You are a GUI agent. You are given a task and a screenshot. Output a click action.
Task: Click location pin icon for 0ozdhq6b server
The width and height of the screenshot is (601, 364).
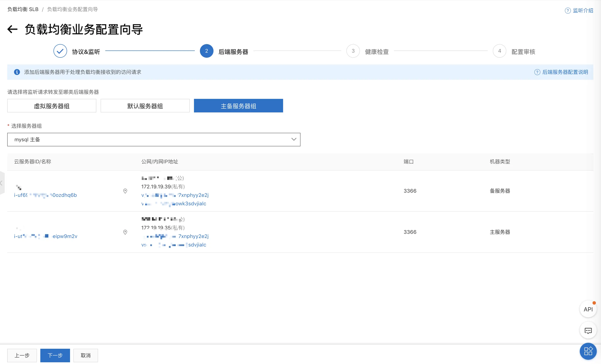point(125,191)
